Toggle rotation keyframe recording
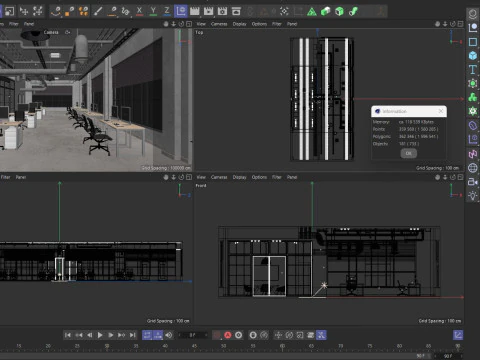The width and height of the screenshot is (480, 360). pos(289,335)
